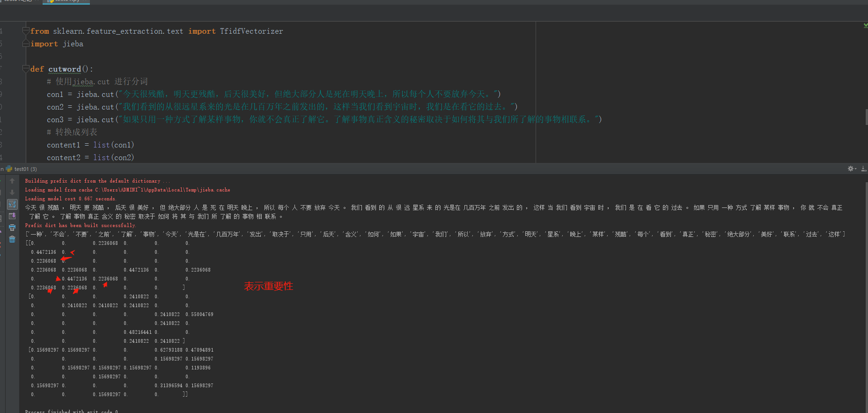
Task: Click the green inspection checkmark indicator
Action: [865, 25]
